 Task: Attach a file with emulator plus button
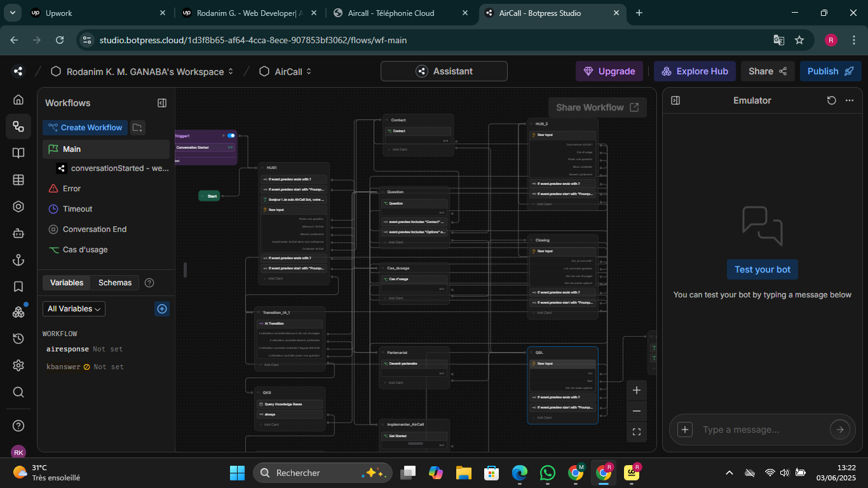tap(685, 430)
